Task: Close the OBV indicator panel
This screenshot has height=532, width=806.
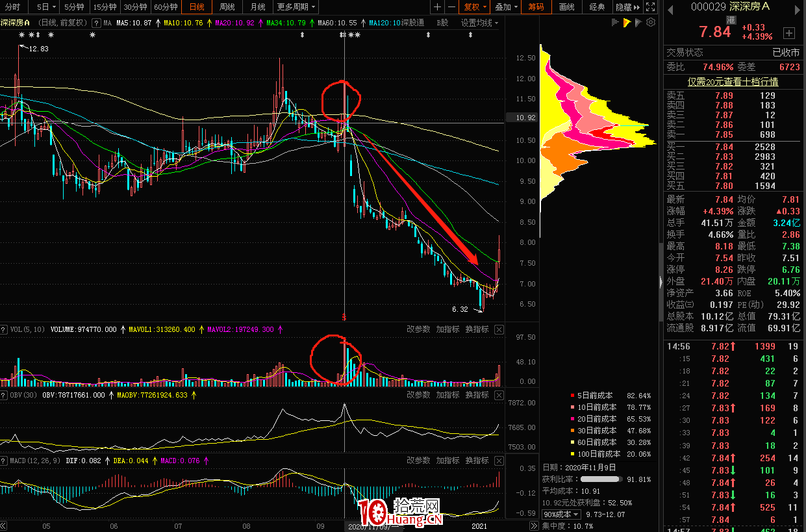Action: click(x=499, y=394)
